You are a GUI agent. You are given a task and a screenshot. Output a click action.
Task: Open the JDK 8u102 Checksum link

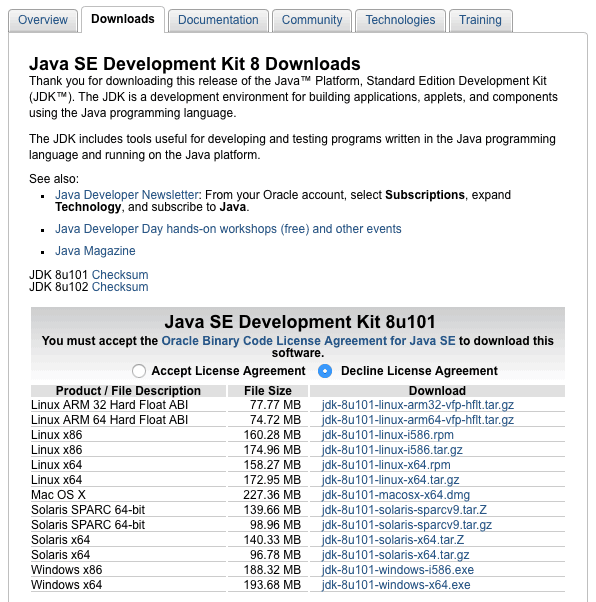pos(120,287)
